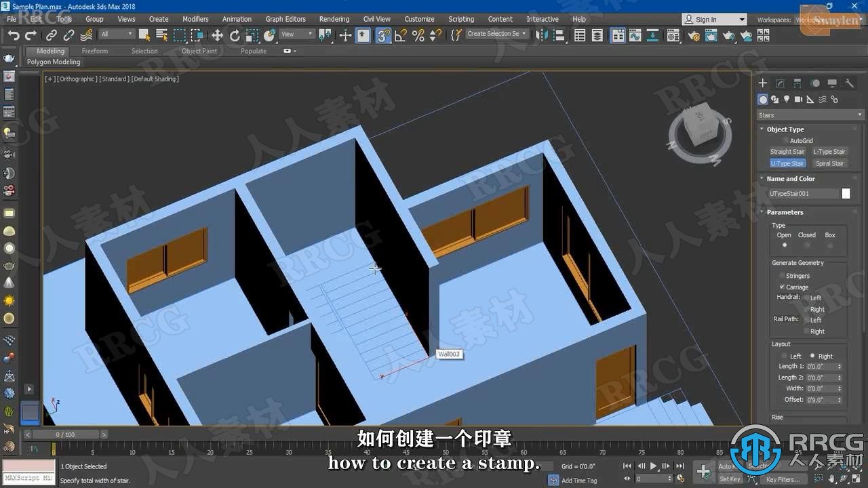Click the Unlink Selection icon
The width and height of the screenshot is (868, 488).
pyautogui.click(x=68, y=35)
